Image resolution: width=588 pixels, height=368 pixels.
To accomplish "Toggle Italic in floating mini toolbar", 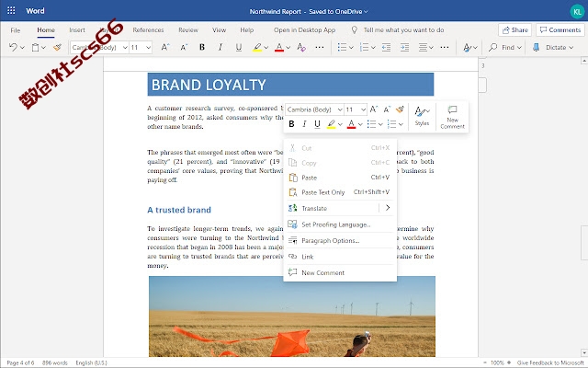I will pos(304,124).
